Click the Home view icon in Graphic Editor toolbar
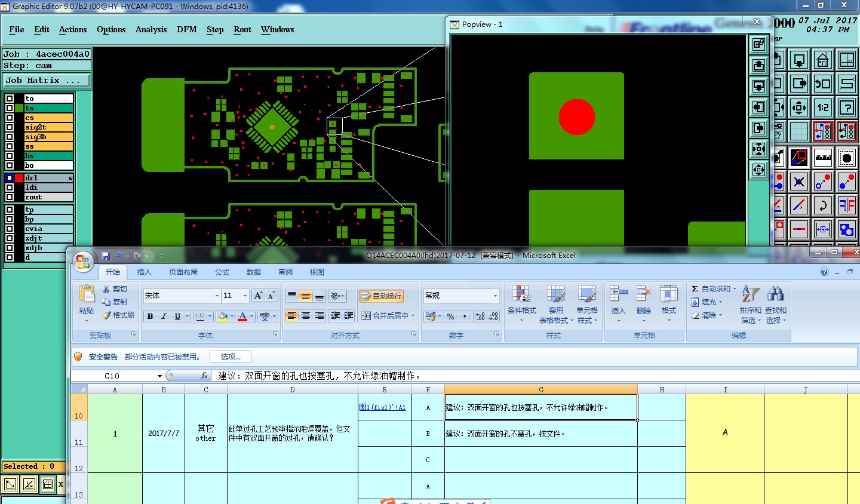This screenshot has width=860, height=504. (x=823, y=60)
